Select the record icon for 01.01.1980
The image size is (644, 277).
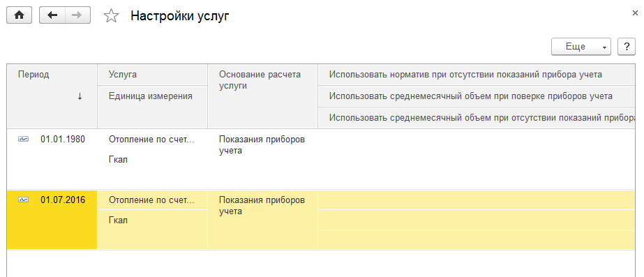pyautogui.click(x=24, y=140)
